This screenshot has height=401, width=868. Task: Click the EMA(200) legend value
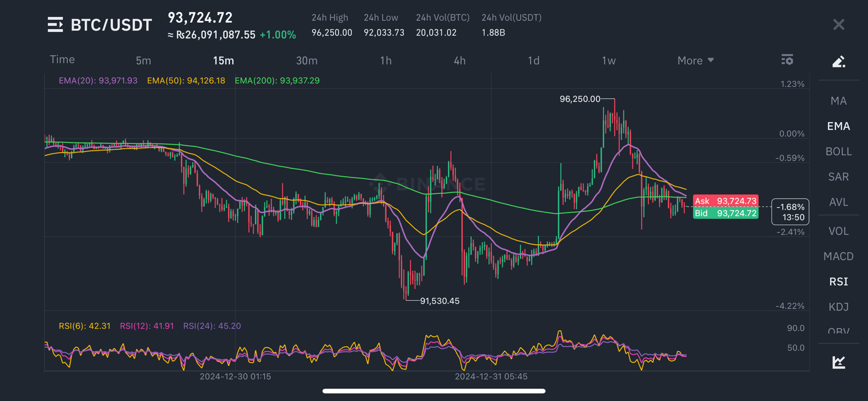point(277,80)
